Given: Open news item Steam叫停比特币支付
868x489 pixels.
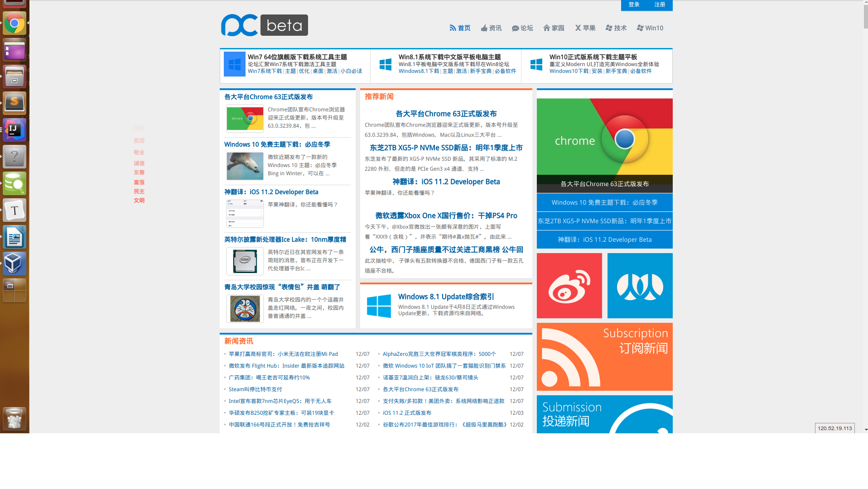Looking at the screenshot, I should tap(256, 389).
